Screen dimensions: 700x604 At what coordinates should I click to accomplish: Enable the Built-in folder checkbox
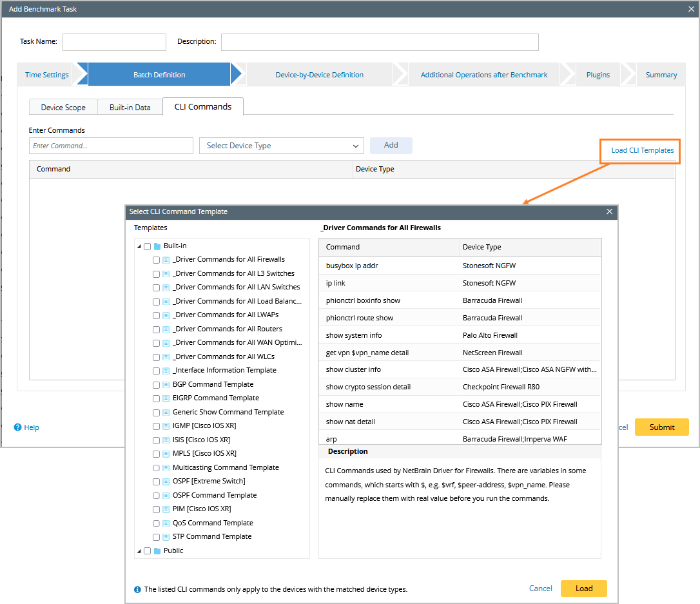[x=146, y=245]
